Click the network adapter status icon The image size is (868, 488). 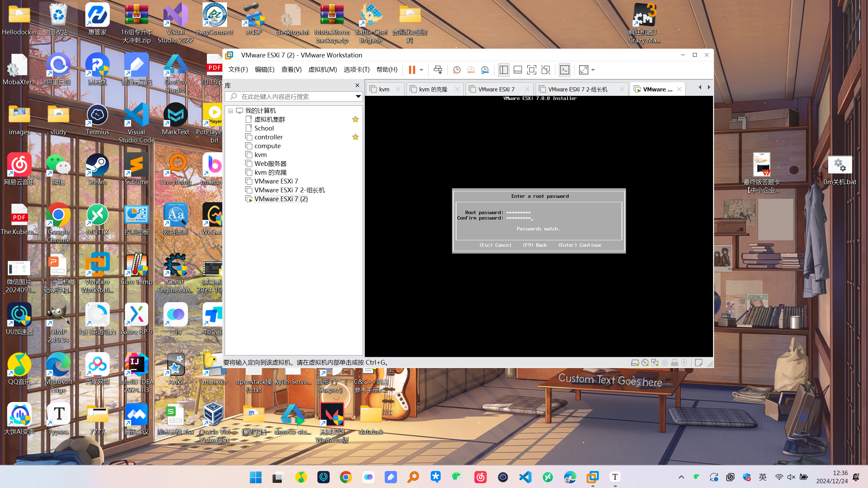(x=655, y=363)
